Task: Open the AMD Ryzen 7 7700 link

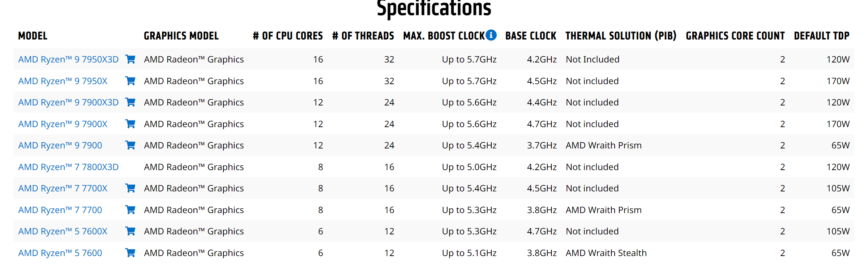Action: (x=60, y=210)
